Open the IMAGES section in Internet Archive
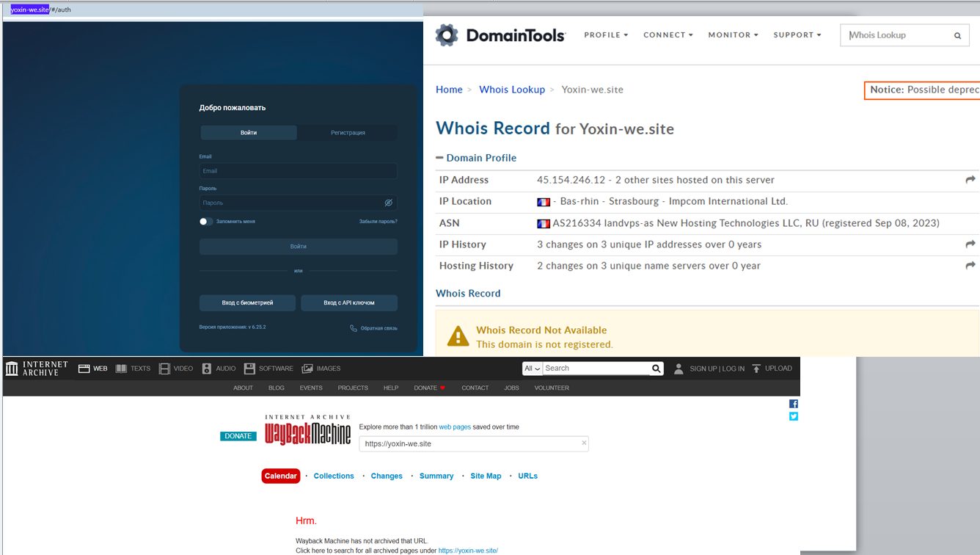This screenshot has height=555, width=980. [321, 369]
